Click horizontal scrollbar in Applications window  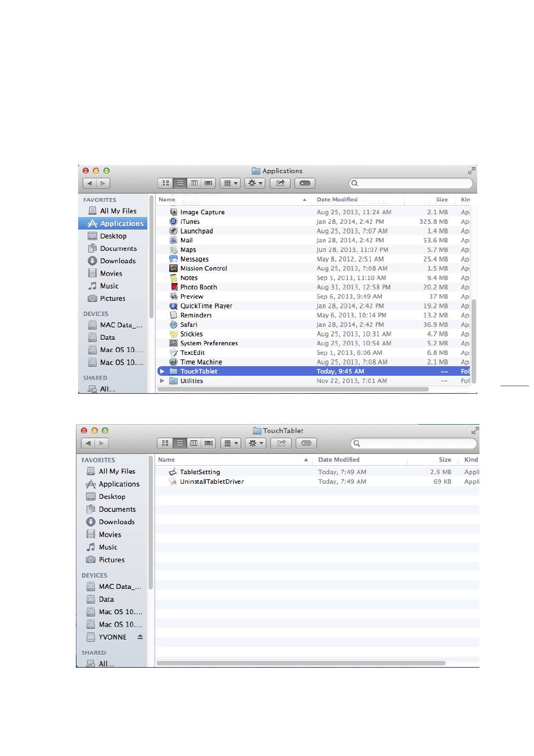(293, 389)
